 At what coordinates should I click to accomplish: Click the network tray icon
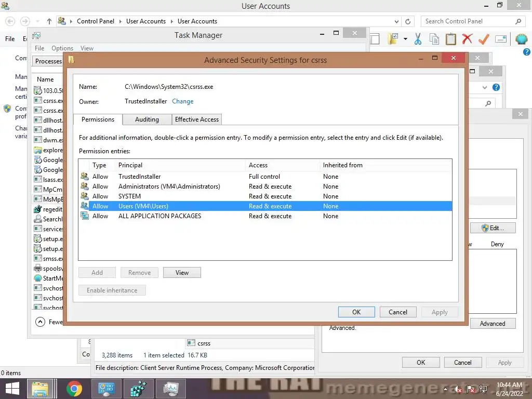tap(483, 389)
